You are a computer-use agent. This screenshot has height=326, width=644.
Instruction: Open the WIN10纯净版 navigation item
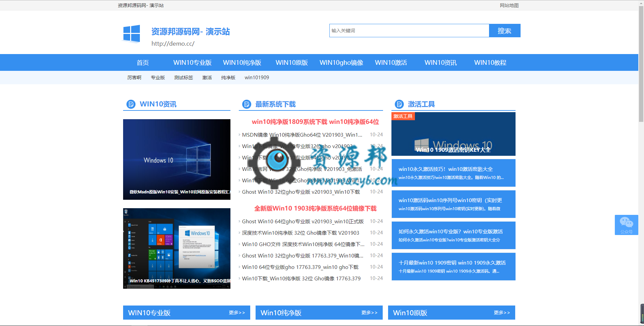[x=242, y=62]
